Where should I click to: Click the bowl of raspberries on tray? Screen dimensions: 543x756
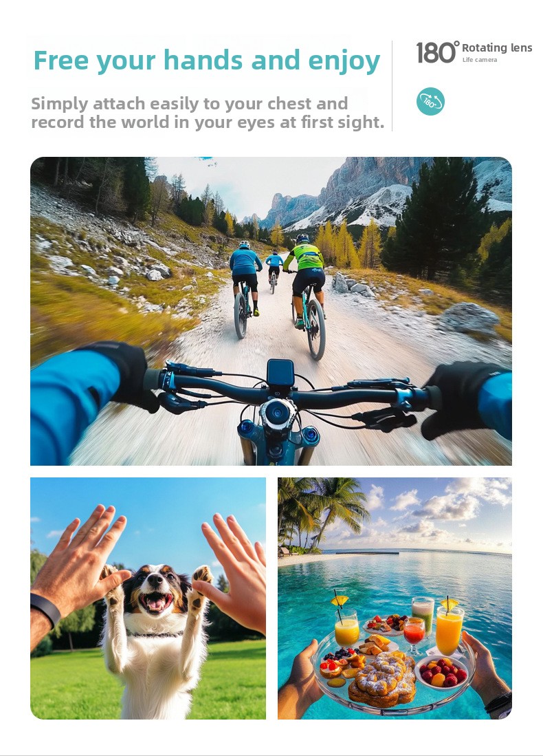pos(441,672)
